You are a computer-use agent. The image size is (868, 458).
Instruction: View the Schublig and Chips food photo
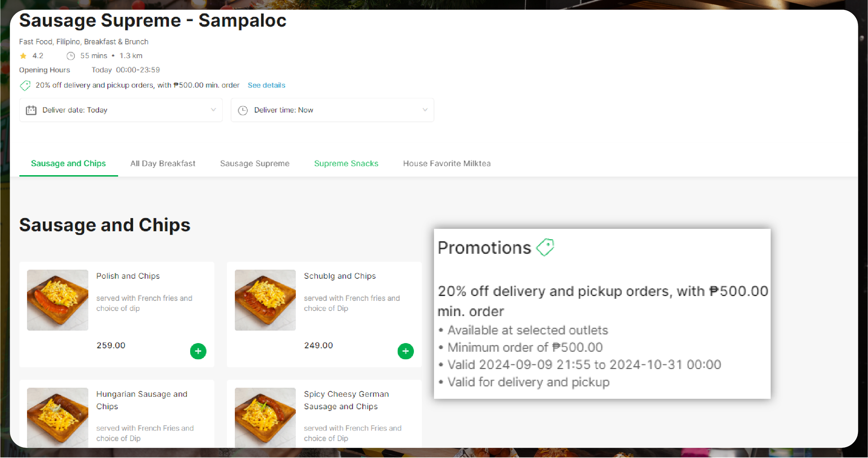click(265, 300)
